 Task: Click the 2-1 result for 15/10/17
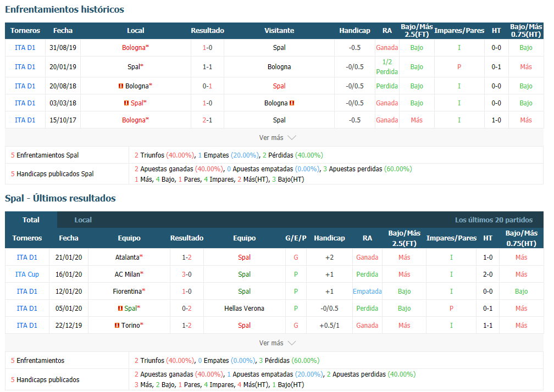point(207,120)
